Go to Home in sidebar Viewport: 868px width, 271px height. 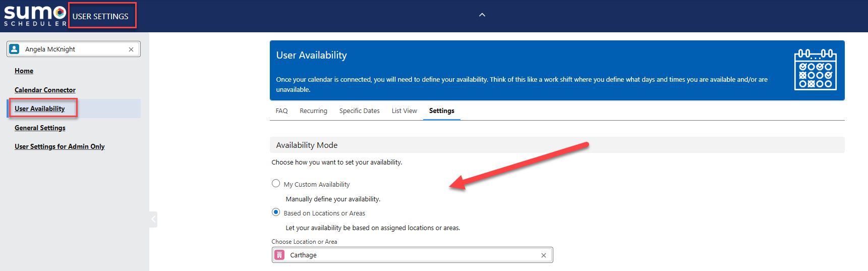tap(24, 71)
